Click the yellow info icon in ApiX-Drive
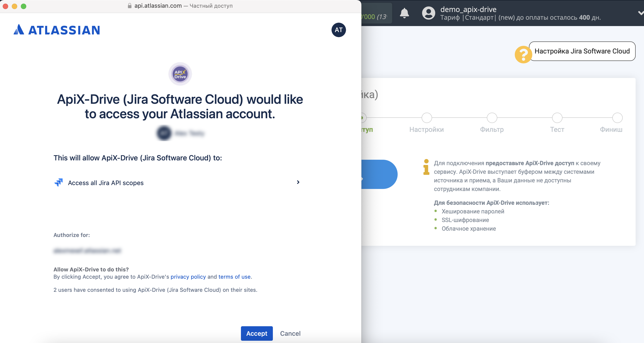 click(x=426, y=167)
